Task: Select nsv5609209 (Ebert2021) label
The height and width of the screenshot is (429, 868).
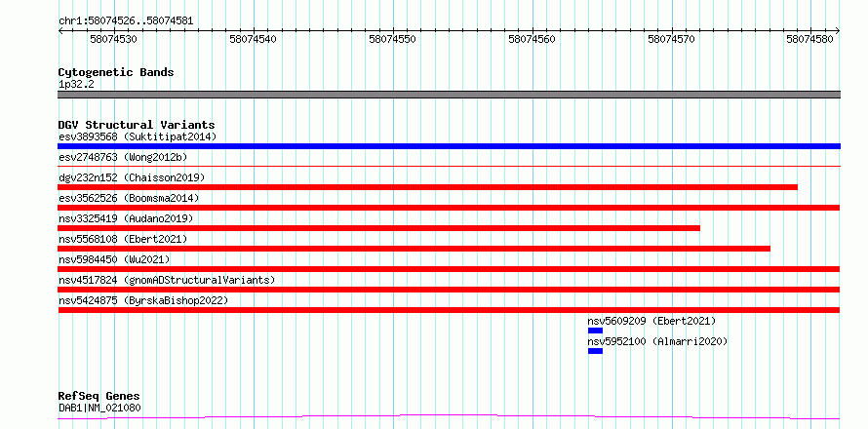Action: pos(651,321)
